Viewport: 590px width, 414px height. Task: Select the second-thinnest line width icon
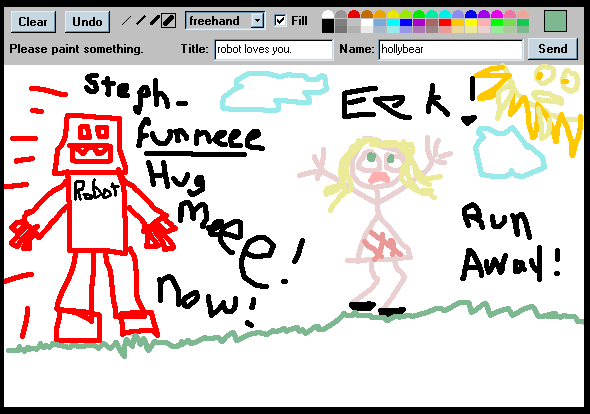[x=141, y=21]
